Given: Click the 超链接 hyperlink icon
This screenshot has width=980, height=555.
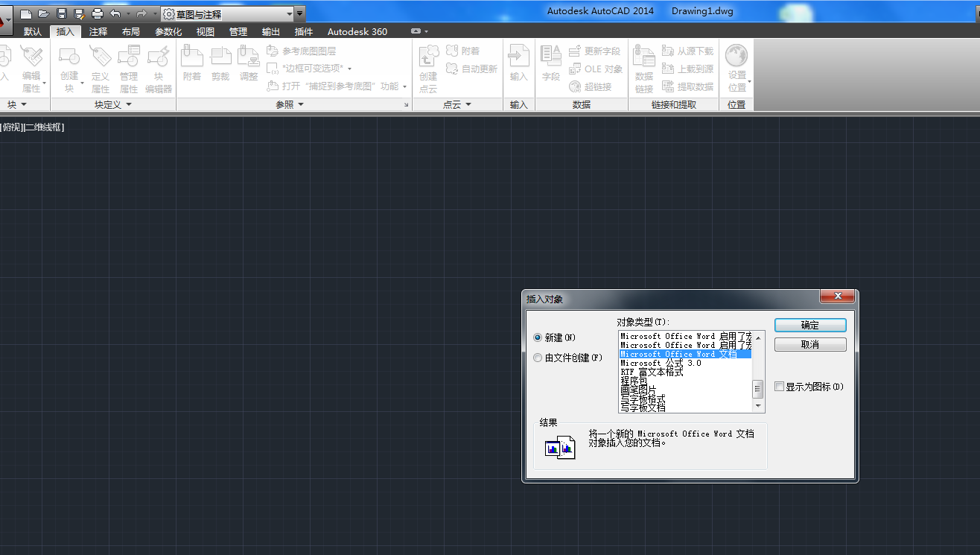Looking at the screenshot, I should coord(575,86).
